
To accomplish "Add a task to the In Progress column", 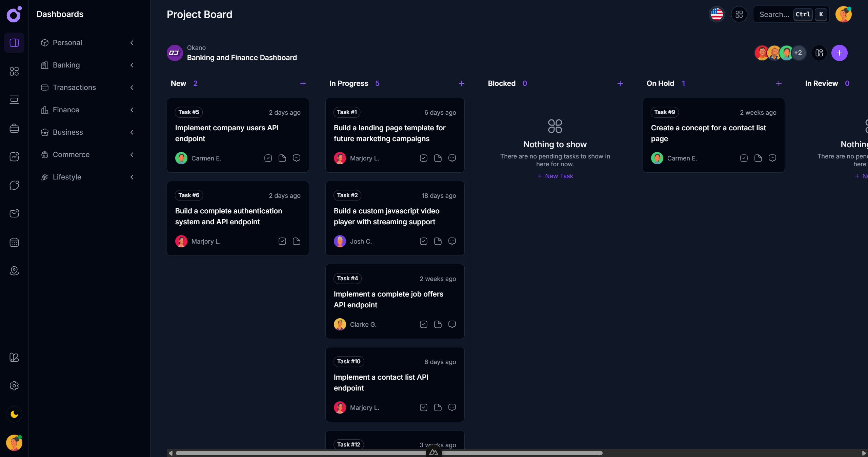I will (462, 83).
